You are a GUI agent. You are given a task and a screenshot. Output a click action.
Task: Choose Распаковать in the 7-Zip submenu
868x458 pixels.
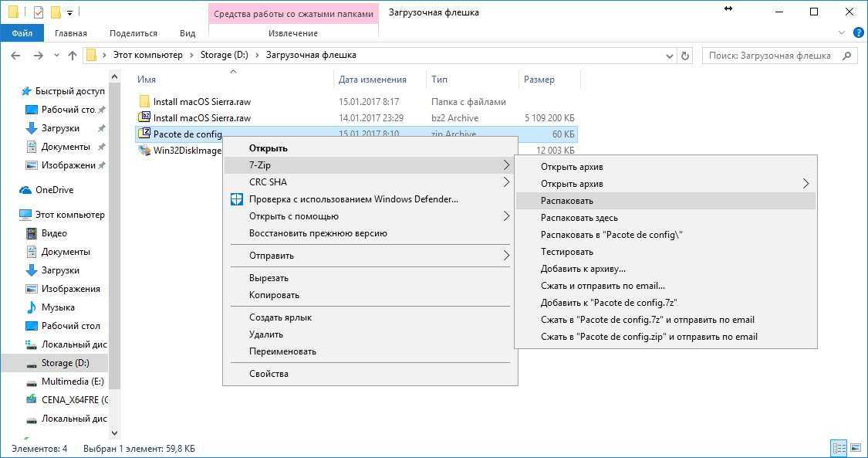(x=567, y=201)
